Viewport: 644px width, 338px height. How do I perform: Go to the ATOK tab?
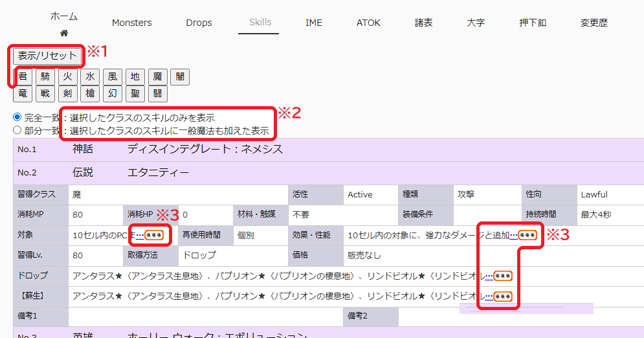368,23
